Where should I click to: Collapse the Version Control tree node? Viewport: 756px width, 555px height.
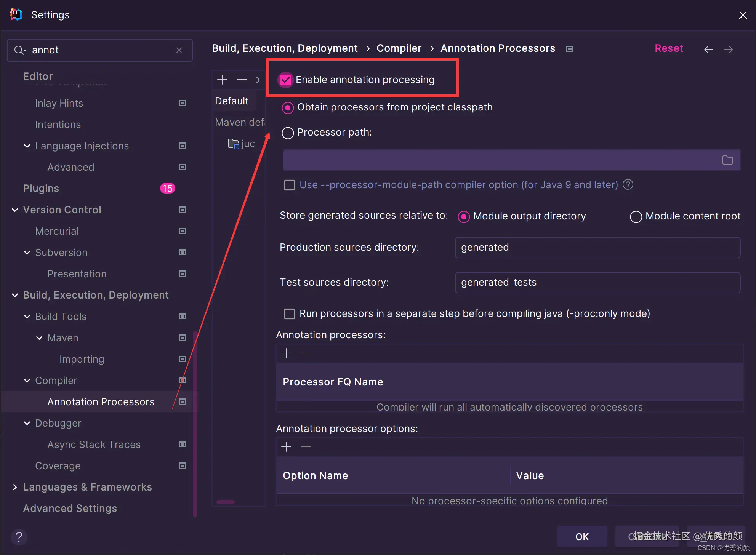tap(15, 210)
